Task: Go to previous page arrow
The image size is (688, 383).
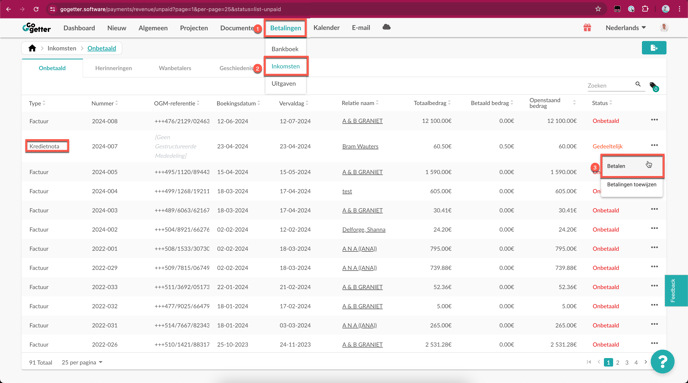Action: pyautogui.click(x=598, y=362)
